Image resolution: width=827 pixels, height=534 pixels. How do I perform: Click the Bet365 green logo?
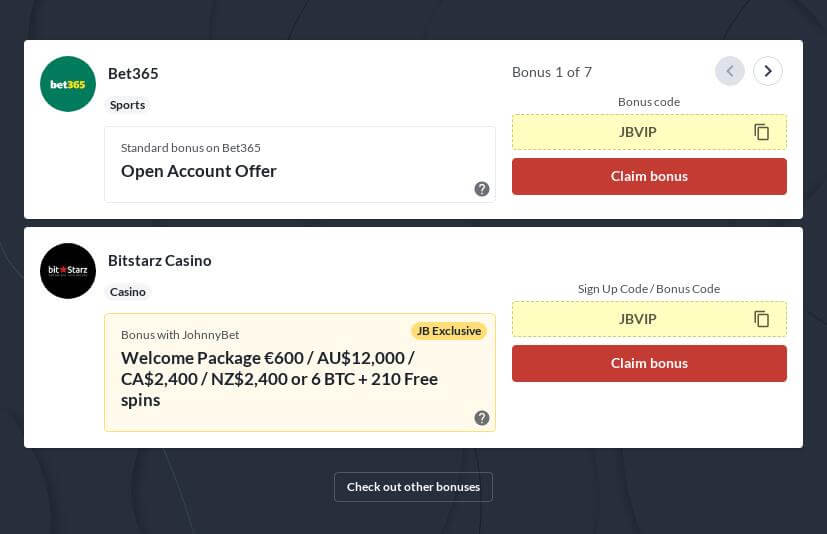(x=68, y=84)
